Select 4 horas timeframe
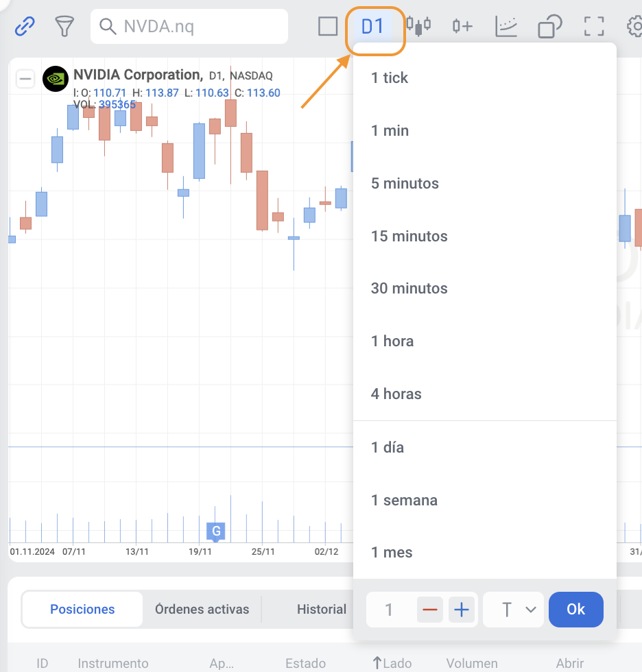Viewport: 642px width, 672px height. [485, 394]
